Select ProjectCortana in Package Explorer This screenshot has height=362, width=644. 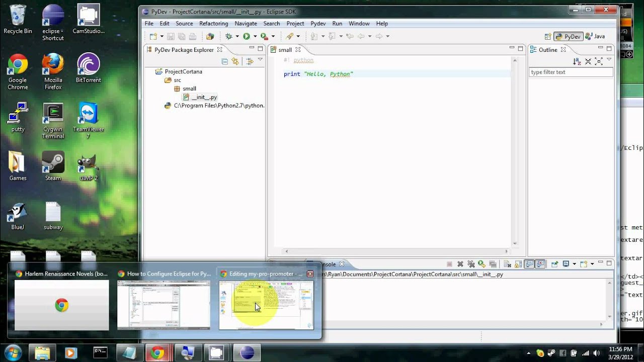tap(184, 71)
